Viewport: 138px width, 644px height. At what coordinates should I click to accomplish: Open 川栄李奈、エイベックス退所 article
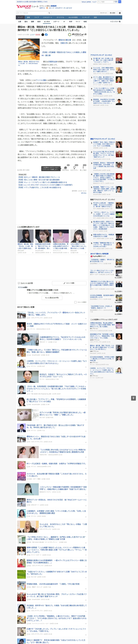[x=57, y=362]
